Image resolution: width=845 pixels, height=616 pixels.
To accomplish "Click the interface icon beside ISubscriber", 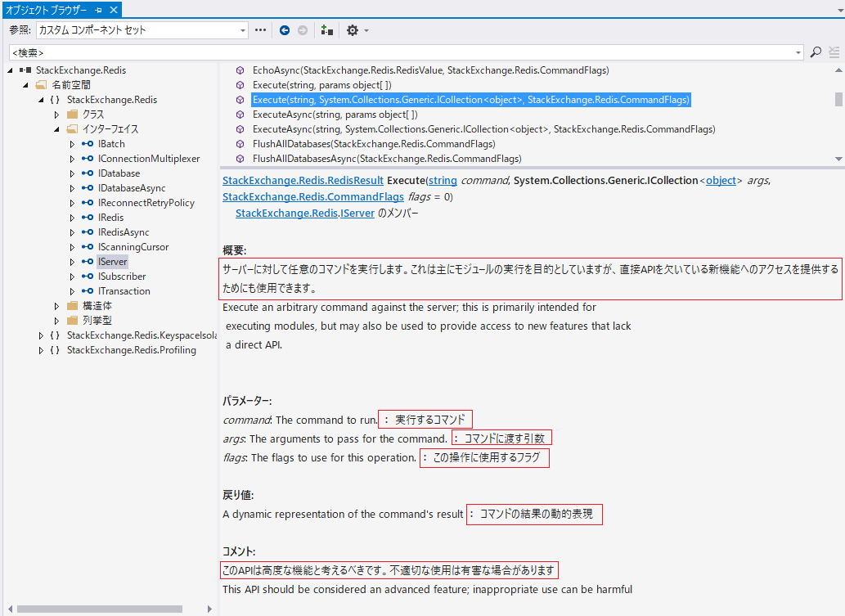I will click(88, 276).
